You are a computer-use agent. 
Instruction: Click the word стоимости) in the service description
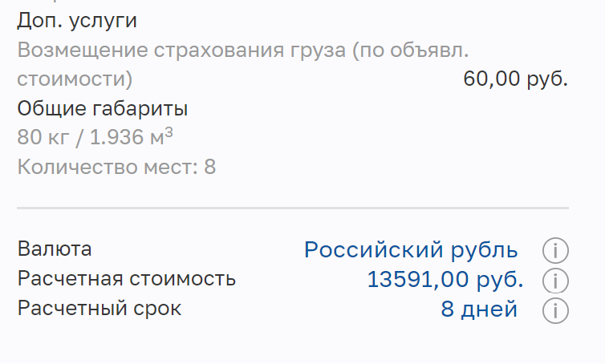75,79
